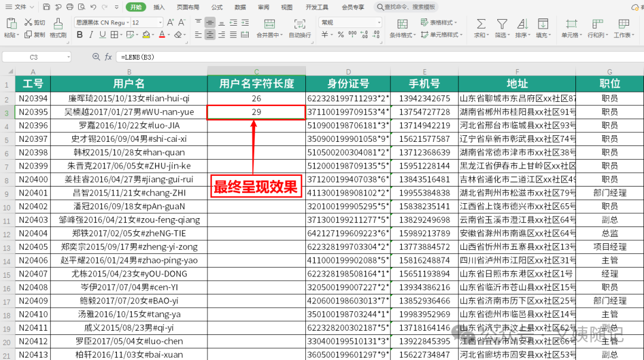The width and height of the screenshot is (644, 360).
Task: Switch to the 插入 (Insert) tab
Action: (159, 7)
